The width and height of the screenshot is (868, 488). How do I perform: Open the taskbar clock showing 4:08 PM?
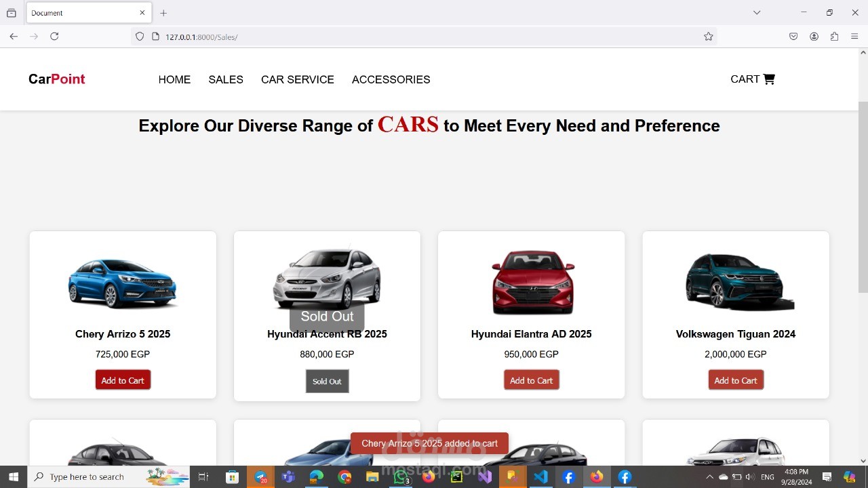click(796, 477)
